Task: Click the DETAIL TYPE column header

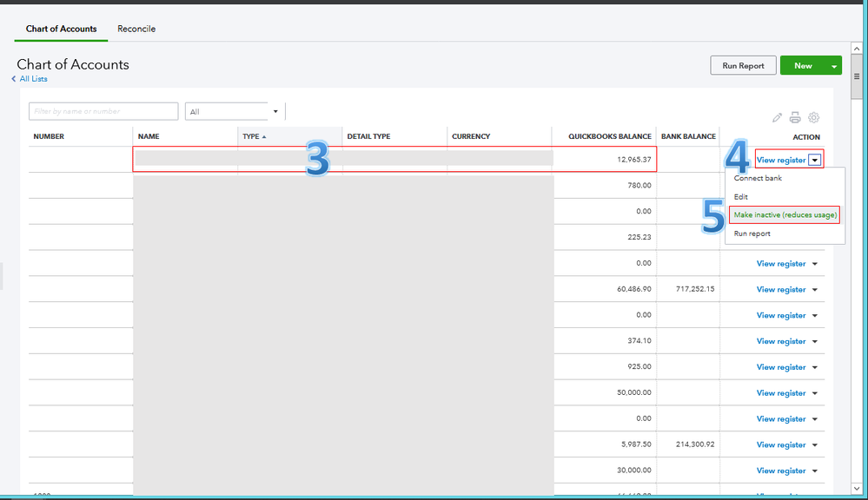Action: coord(368,136)
